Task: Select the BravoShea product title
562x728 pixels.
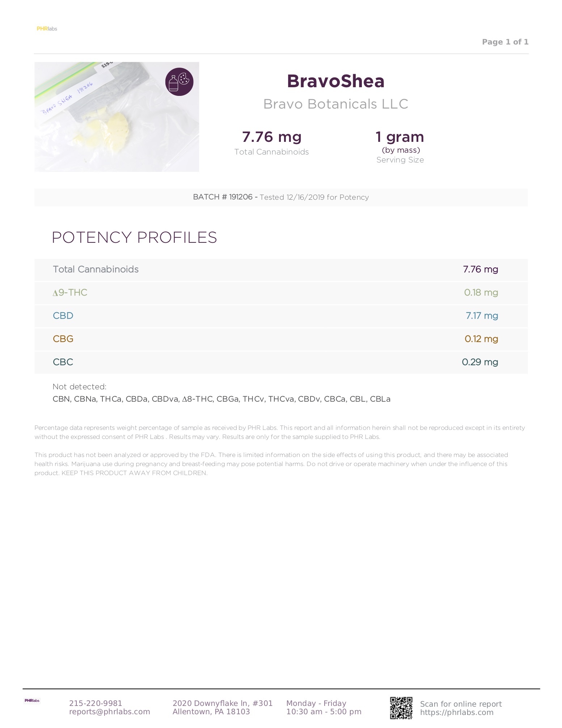Action: coord(335,81)
